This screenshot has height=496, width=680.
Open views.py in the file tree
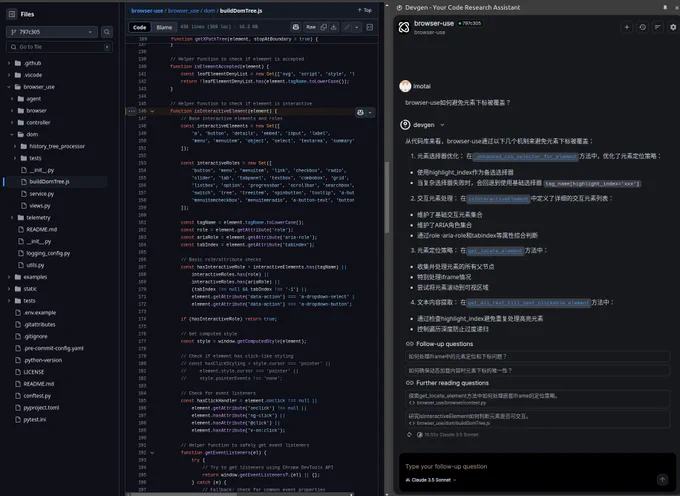pyautogui.click(x=40, y=206)
